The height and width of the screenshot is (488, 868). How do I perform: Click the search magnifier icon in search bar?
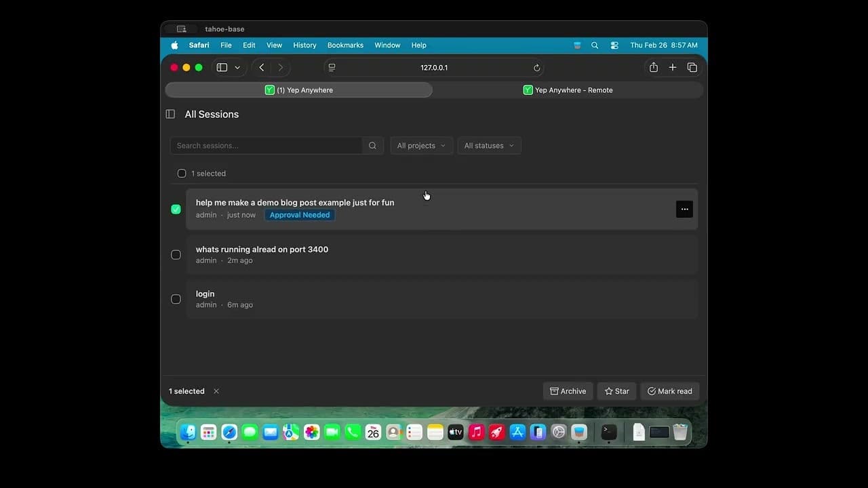tap(372, 145)
